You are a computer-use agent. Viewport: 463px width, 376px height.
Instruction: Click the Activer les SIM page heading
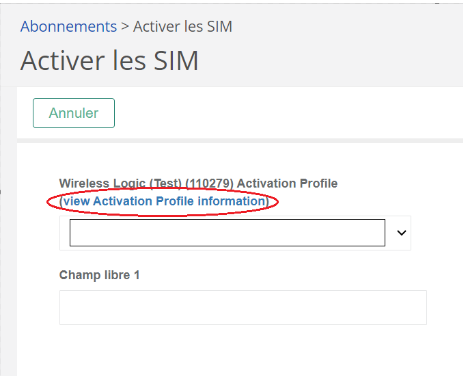coord(109,61)
